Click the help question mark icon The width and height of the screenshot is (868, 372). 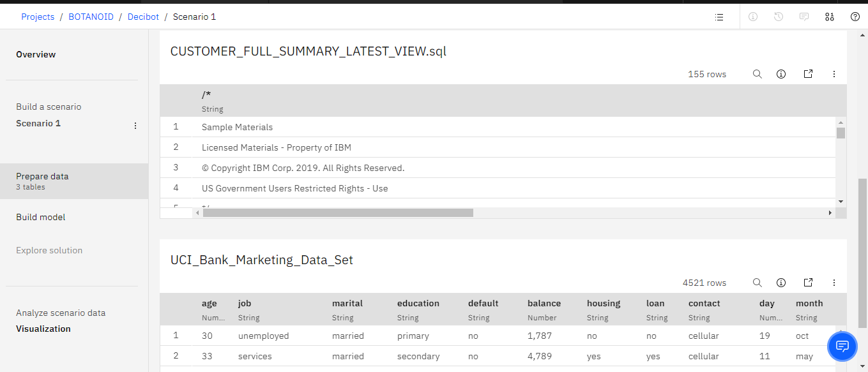(855, 17)
